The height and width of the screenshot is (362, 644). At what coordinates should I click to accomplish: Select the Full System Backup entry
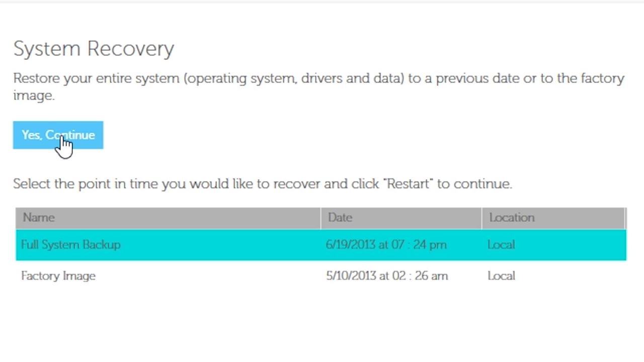[71, 245]
